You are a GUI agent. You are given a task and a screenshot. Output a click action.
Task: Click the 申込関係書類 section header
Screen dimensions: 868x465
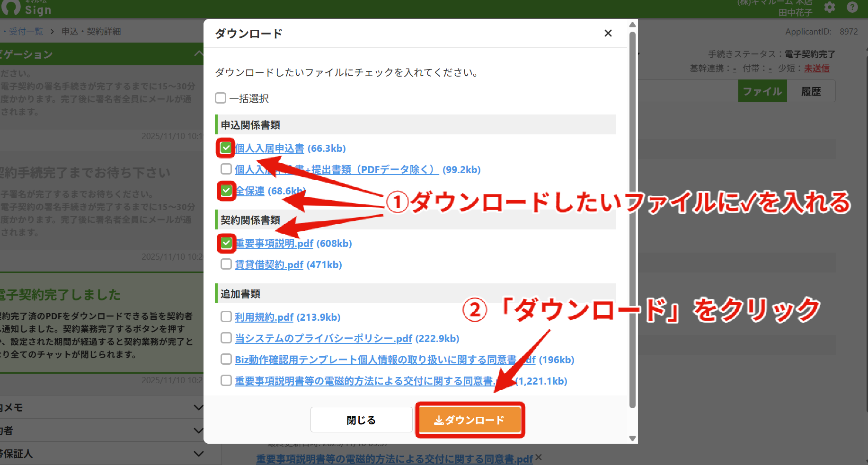(415, 124)
